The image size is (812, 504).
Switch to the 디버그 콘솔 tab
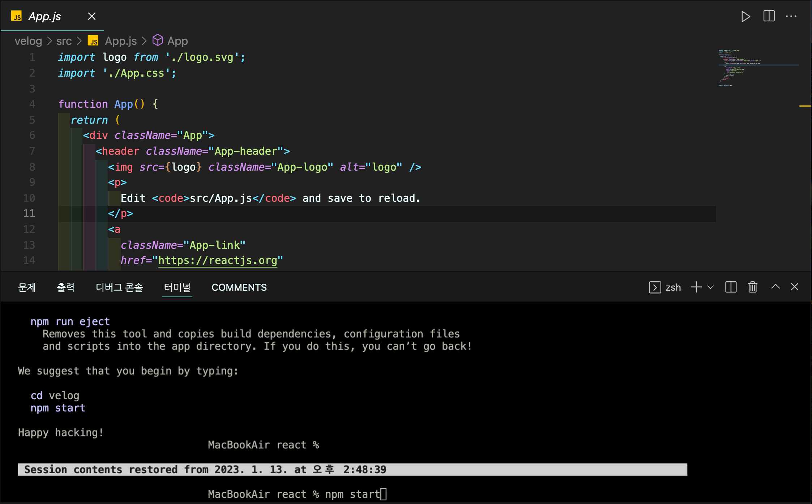119,287
